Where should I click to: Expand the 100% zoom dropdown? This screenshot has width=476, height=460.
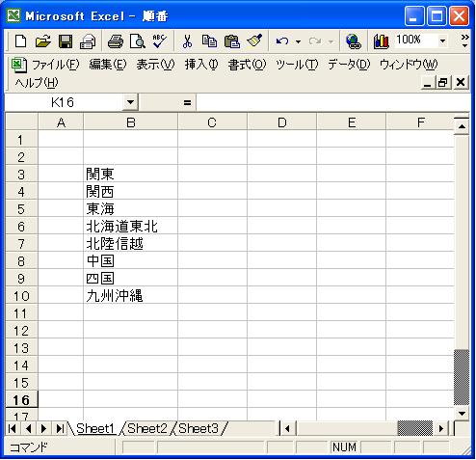[x=442, y=41]
